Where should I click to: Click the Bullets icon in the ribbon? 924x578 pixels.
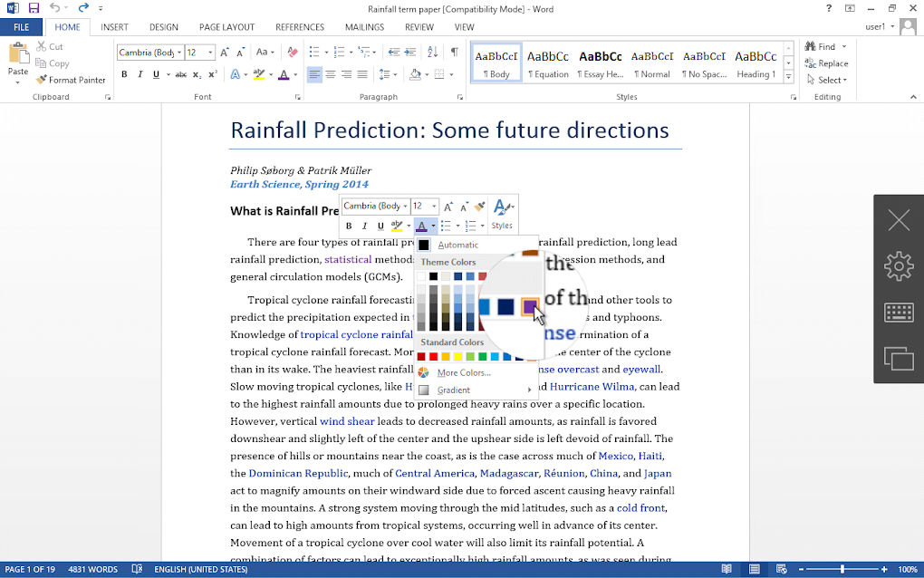(314, 53)
